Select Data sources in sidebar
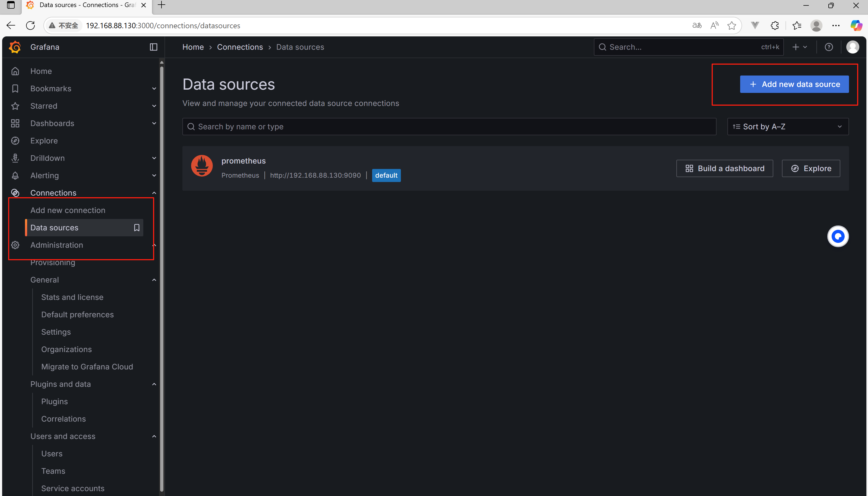 click(84, 228)
